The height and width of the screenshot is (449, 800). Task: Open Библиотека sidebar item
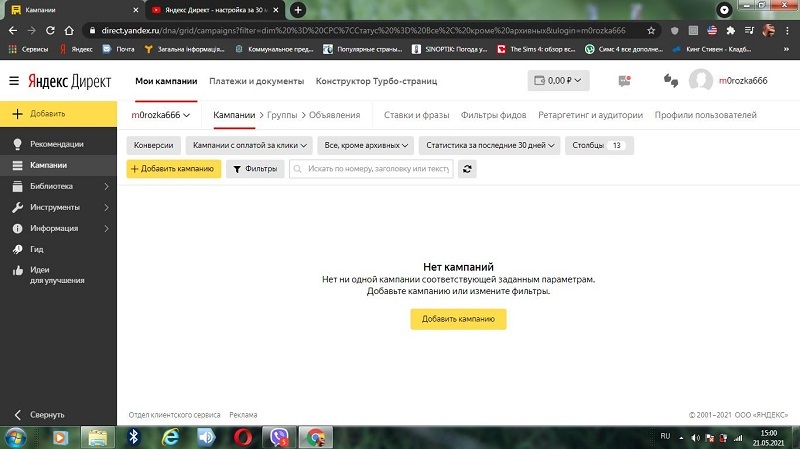pos(51,186)
